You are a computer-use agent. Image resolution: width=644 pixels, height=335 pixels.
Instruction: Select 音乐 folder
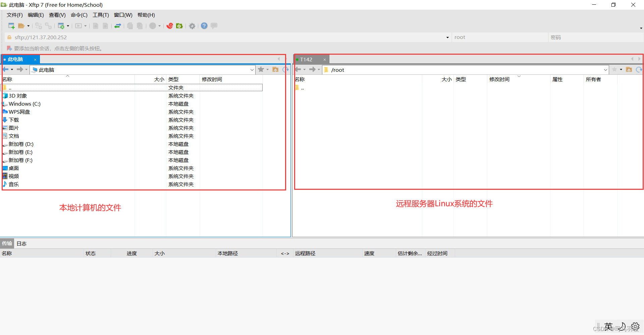[14, 184]
